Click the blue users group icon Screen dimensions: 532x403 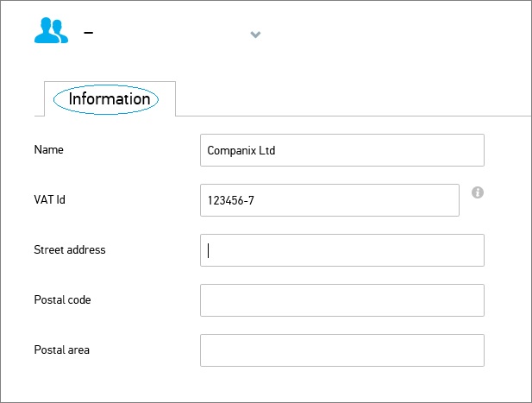tap(51, 30)
